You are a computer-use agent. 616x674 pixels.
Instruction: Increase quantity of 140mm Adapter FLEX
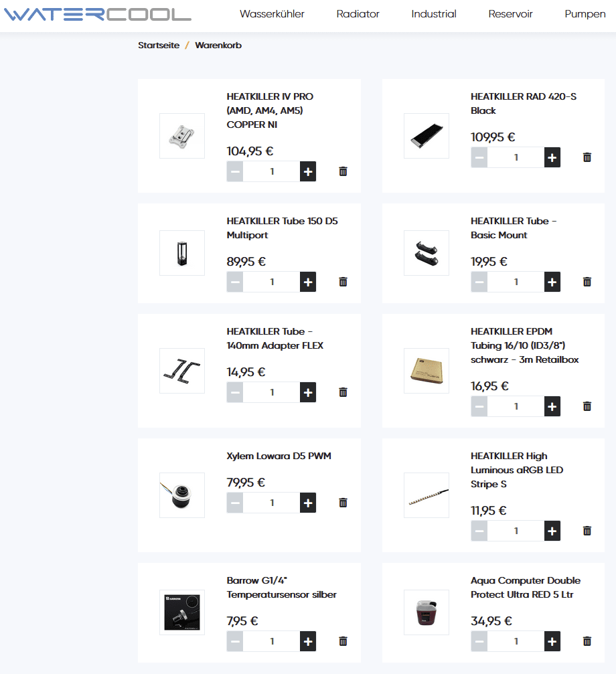point(308,392)
